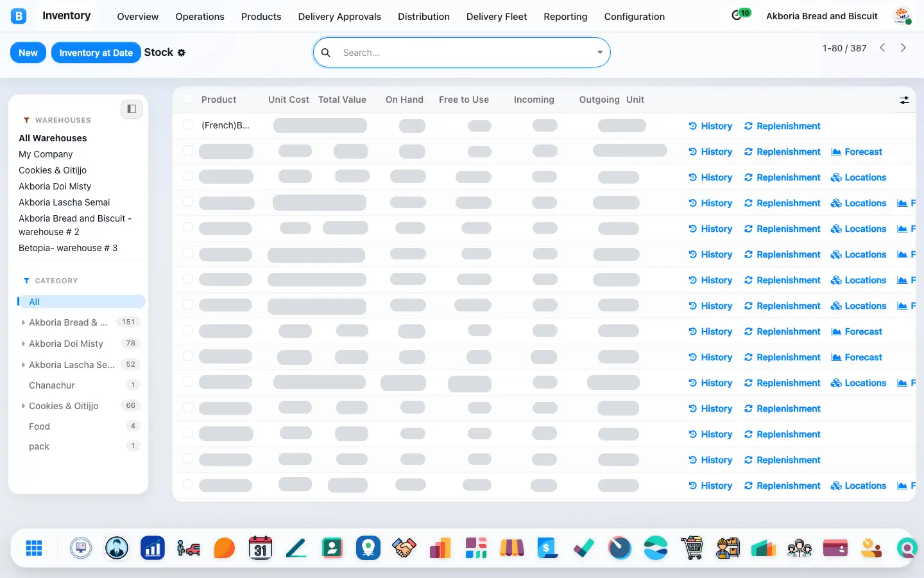Open the company switcher Akboria Bread and Biscuit
The image size is (924, 578).
tap(822, 16)
